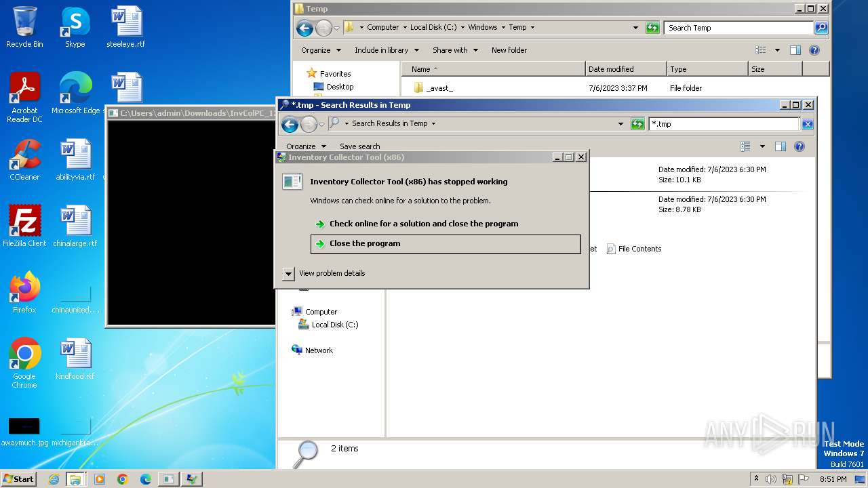Open the Start menu
The width and height of the screenshot is (868, 488).
tap(18, 479)
